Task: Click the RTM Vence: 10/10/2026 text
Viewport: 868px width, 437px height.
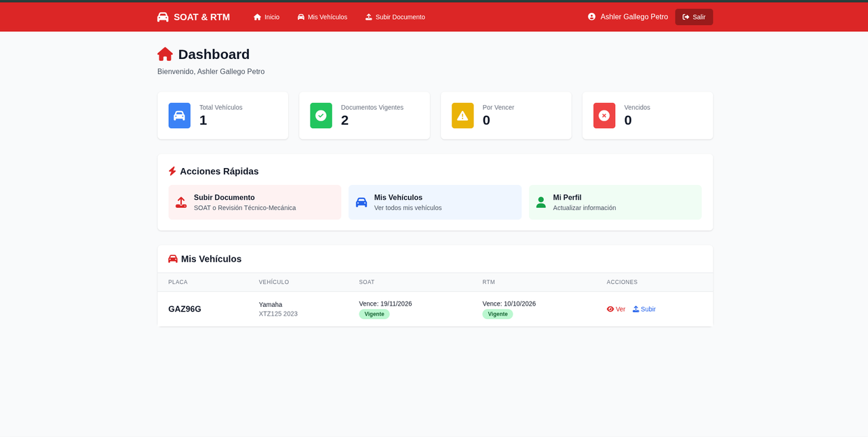Action: (x=509, y=304)
